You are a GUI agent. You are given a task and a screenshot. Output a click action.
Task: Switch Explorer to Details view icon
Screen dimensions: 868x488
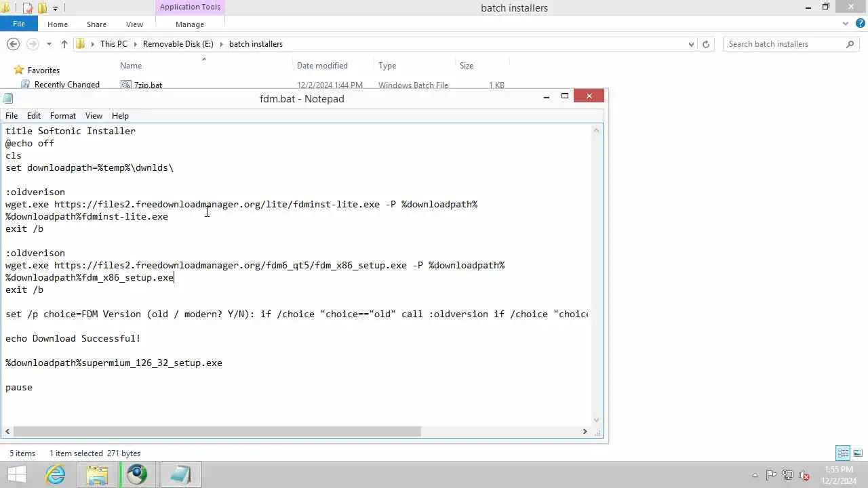[843, 453]
